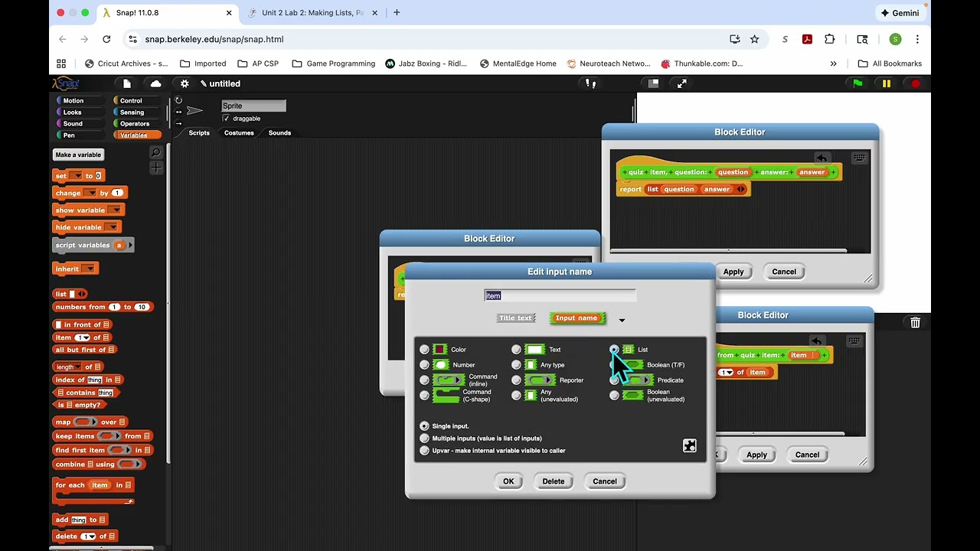
Task: Switch to Sounds tab
Action: click(279, 133)
